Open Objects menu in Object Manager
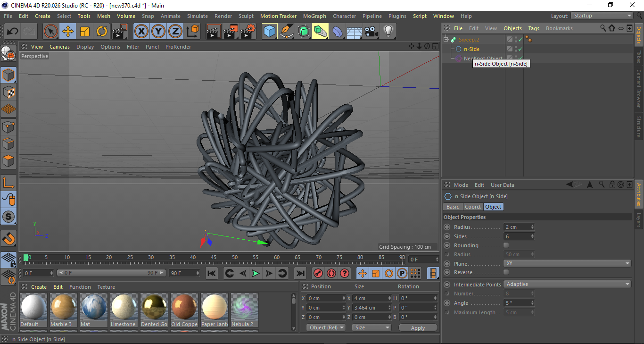The height and width of the screenshot is (344, 644). click(x=512, y=28)
